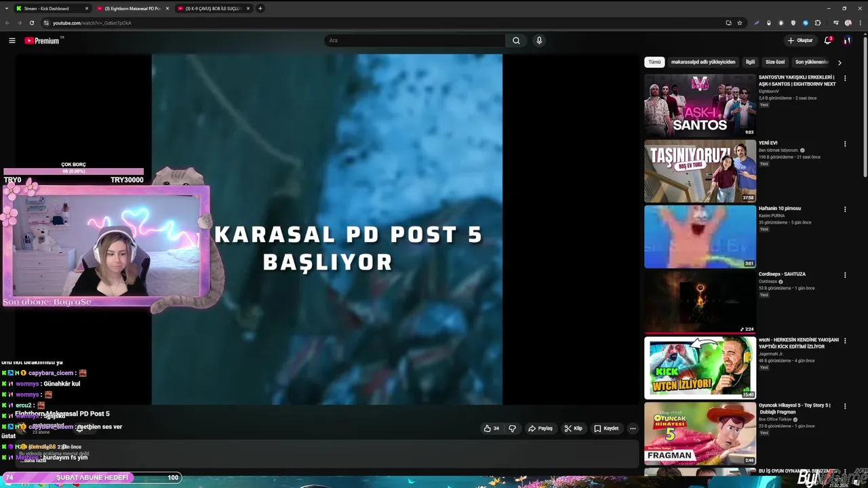Open the KICK WTCN İZLİYOR thumbnail
This screenshot has height=488, width=868.
(700, 368)
